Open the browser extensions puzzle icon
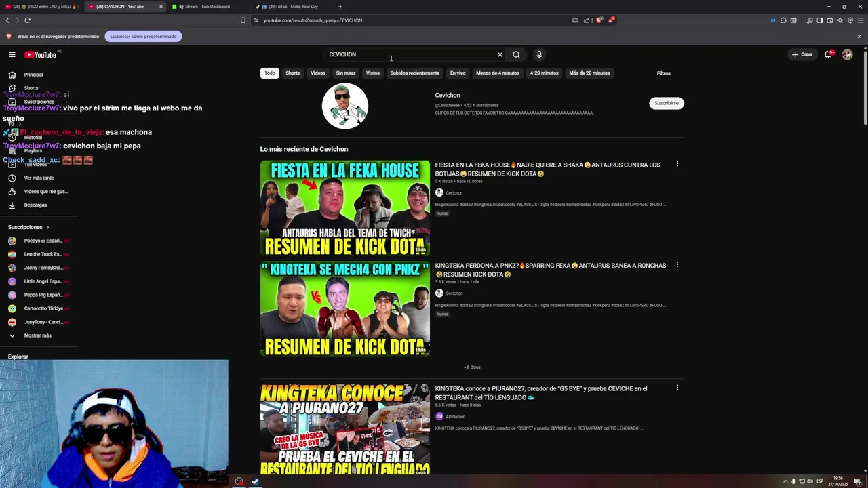868x488 pixels. pyautogui.click(x=783, y=20)
